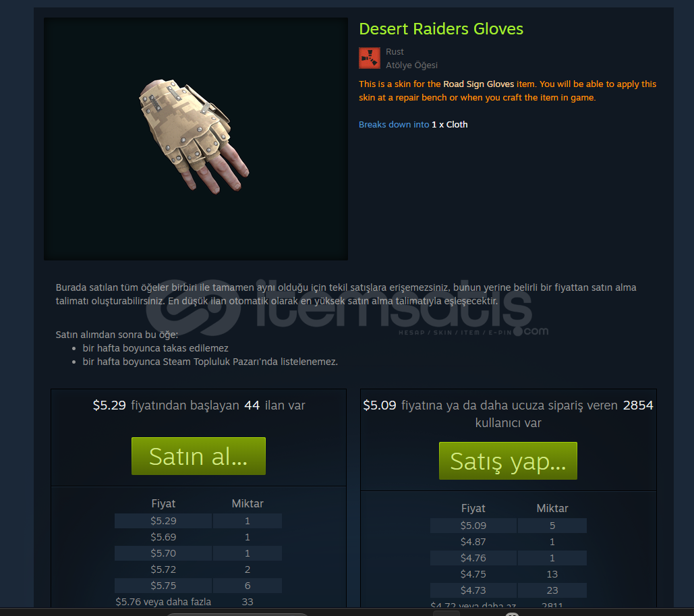Click the Breaks down into text
694x616 pixels.
tap(394, 124)
